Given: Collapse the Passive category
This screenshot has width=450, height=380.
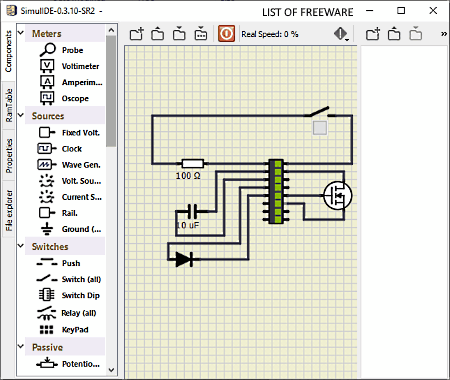Looking at the screenshot, I should point(21,346).
